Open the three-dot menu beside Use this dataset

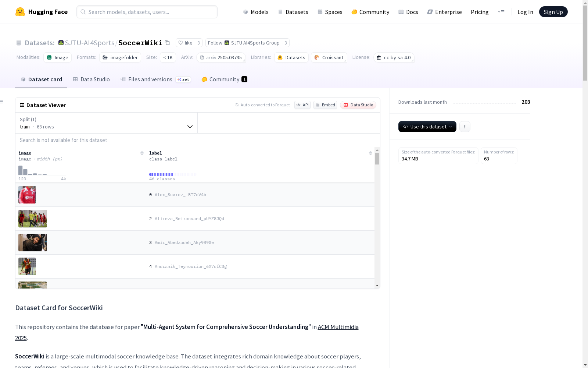(x=465, y=127)
